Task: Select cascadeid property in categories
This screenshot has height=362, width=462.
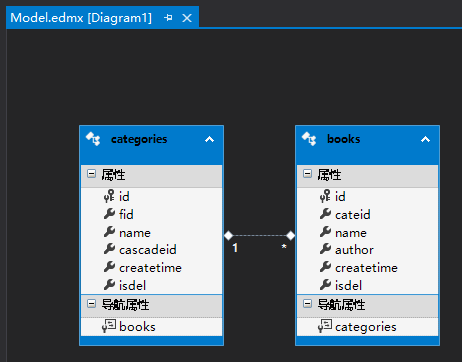Action: 152,250
